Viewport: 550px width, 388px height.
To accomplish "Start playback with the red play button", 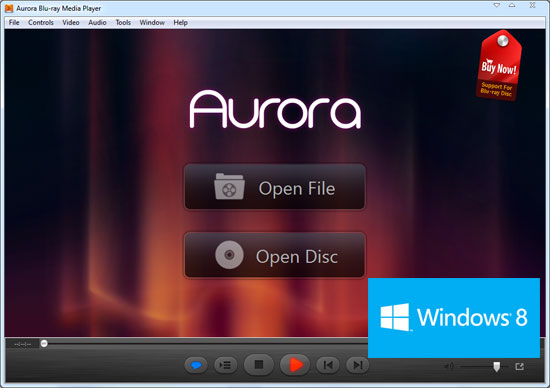I will [x=295, y=365].
